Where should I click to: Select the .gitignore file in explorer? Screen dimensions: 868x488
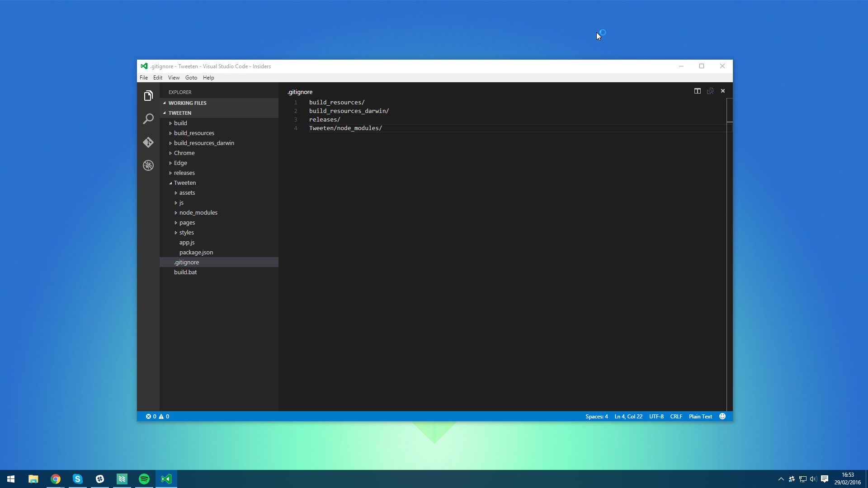(x=219, y=262)
